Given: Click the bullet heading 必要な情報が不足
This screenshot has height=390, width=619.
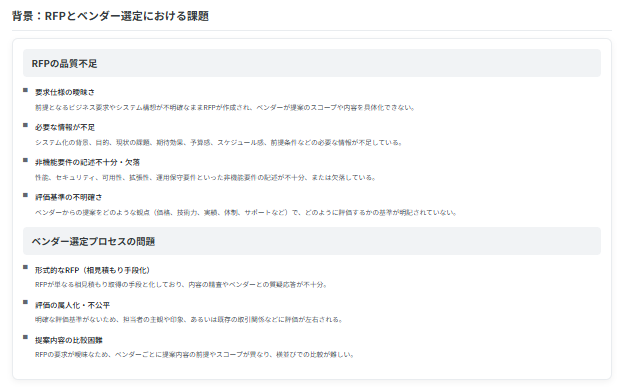Looking at the screenshot, I should [x=65, y=128].
